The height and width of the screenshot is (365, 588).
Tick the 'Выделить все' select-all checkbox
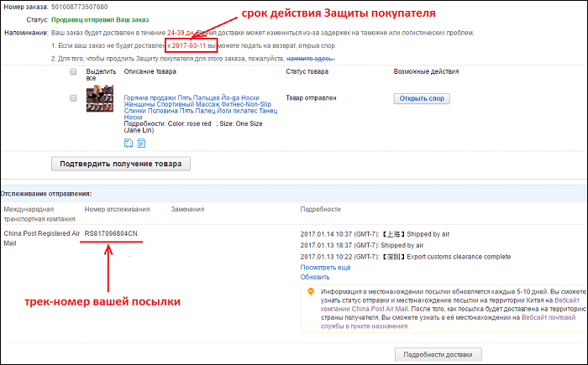73,71
